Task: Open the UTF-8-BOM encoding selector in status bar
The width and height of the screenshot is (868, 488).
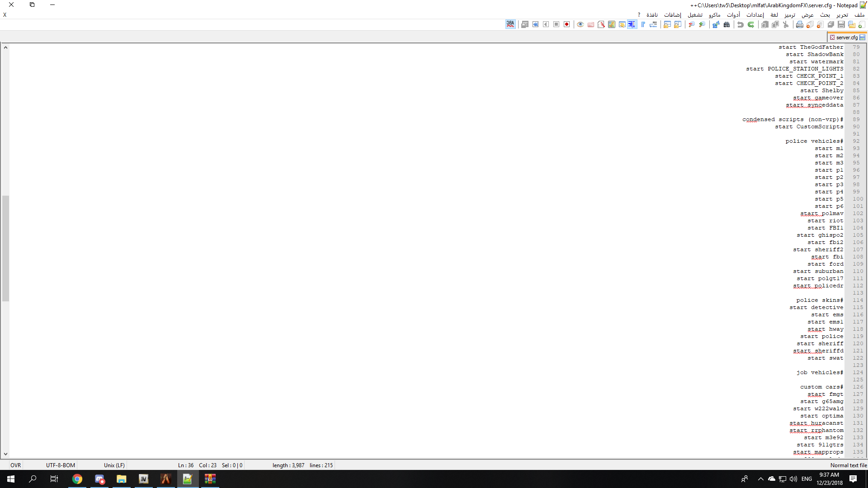Action: [61, 465]
